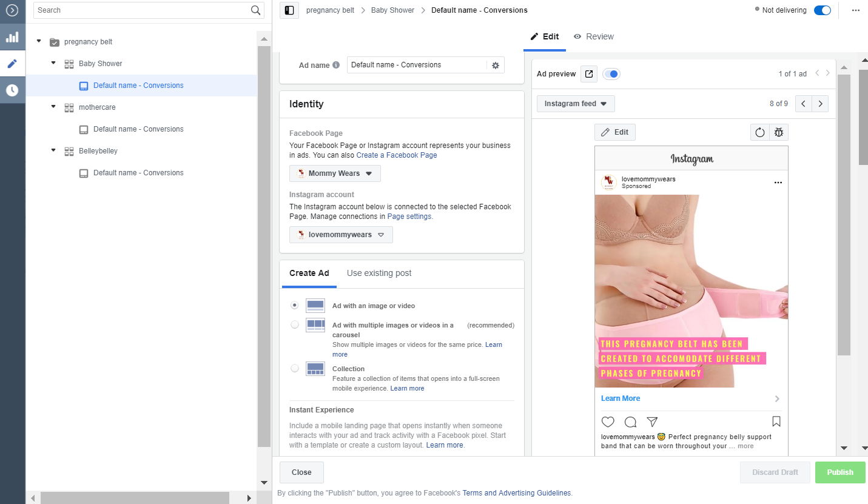Image resolution: width=868 pixels, height=504 pixels.
Task: Click the share paper plane icon
Action: click(652, 422)
